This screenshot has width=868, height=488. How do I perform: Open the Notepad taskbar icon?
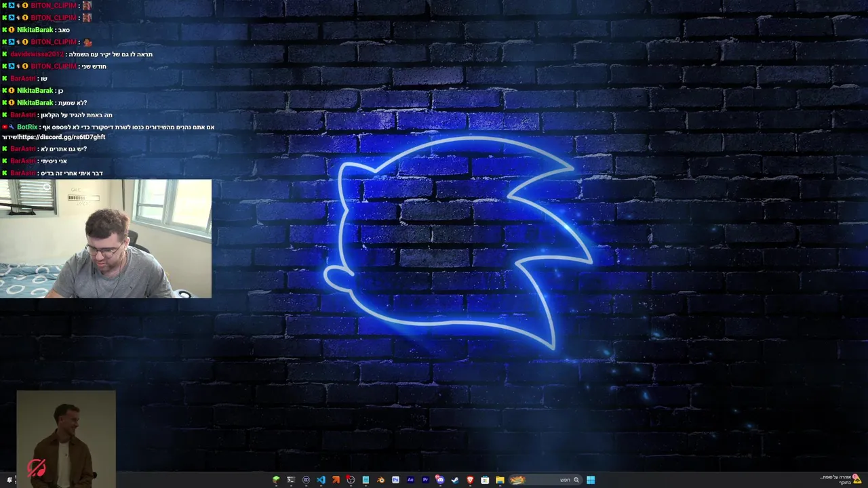[x=366, y=480]
